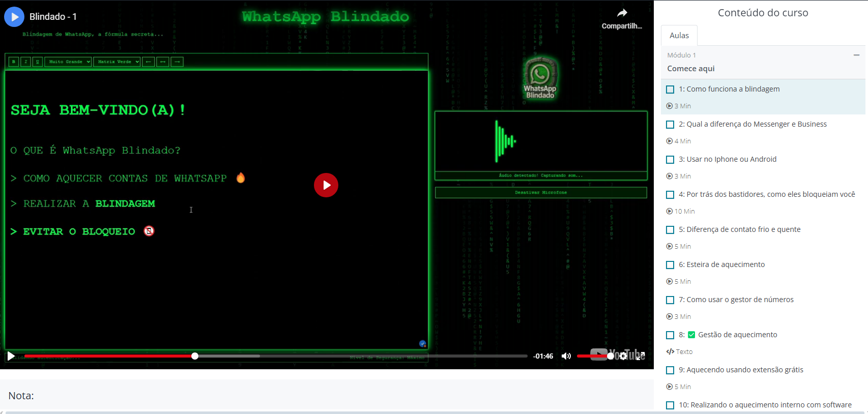This screenshot has height=414, width=868.
Task: Click the REALIZAR A BLINDAGEM line
Action: 83,203
